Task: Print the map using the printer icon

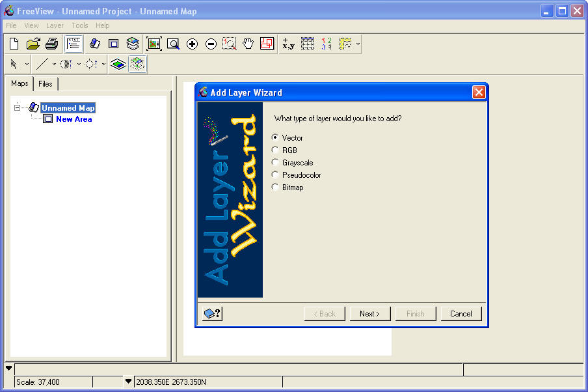Action: click(x=52, y=44)
